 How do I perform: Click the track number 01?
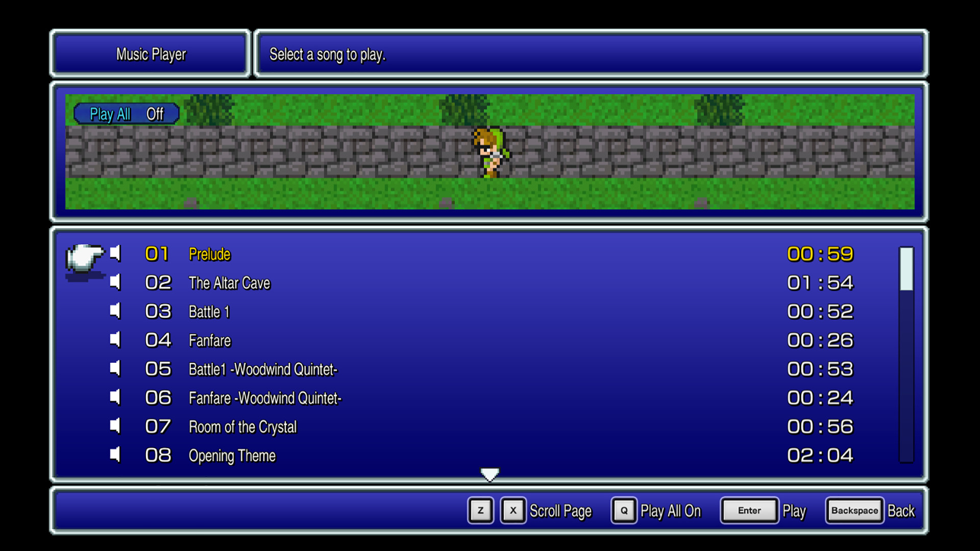157,254
